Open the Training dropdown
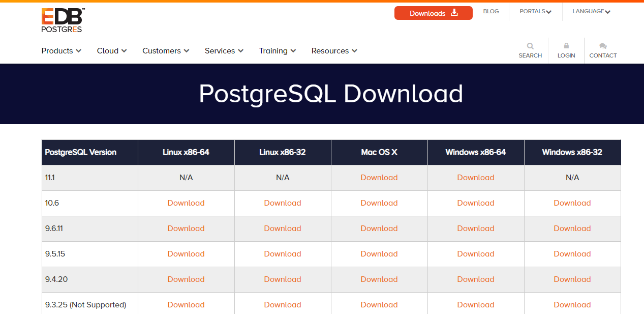The image size is (644, 314). point(277,51)
